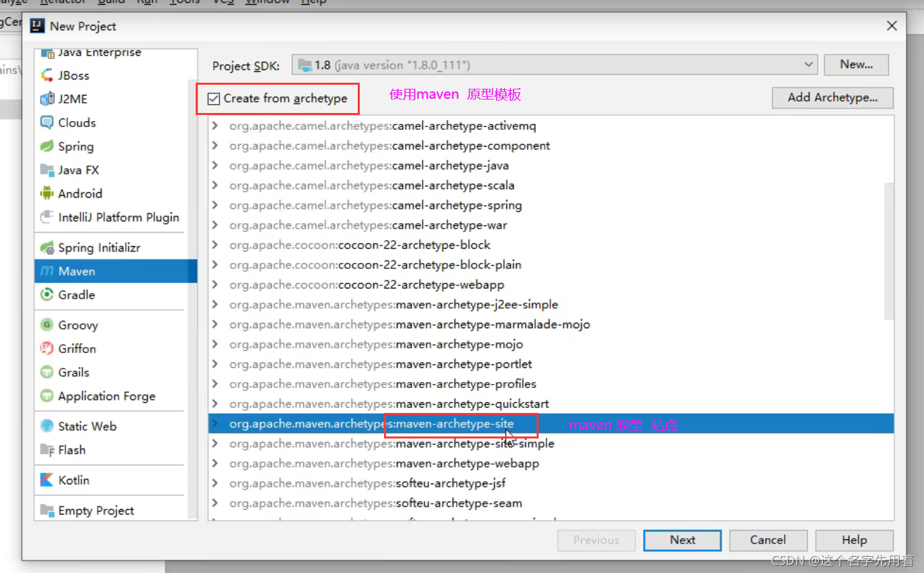Select cocoon-22-archetype-block-plain row
Screen dimensions: 924x573
(x=551, y=264)
